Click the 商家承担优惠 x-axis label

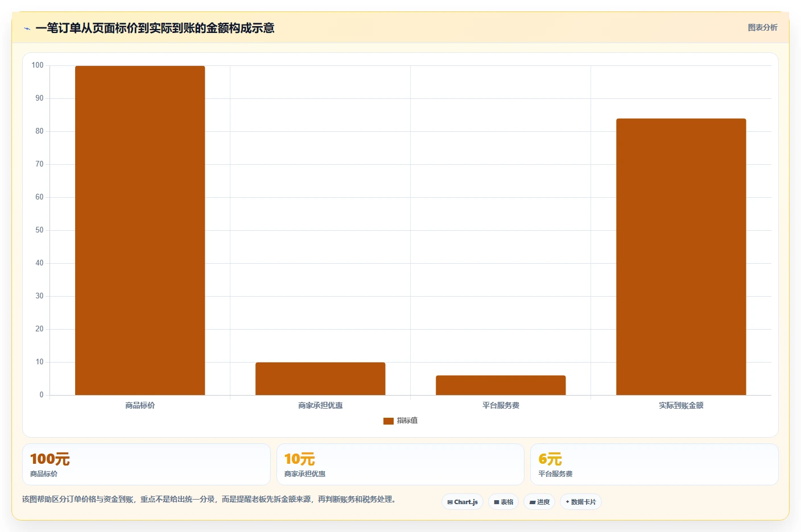[320, 405]
